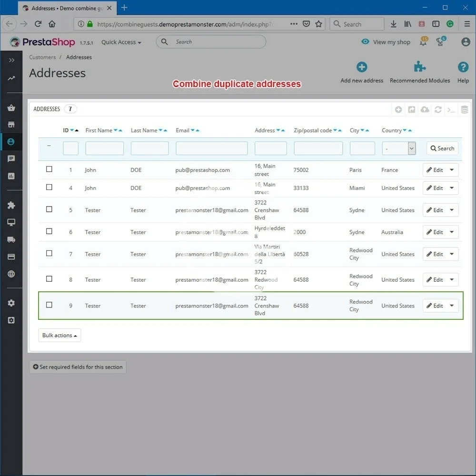Image resolution: width=476 pixels, height=476 pixels.
Task: Open the Country filter dropdown
Action: [x=399, y=149]
